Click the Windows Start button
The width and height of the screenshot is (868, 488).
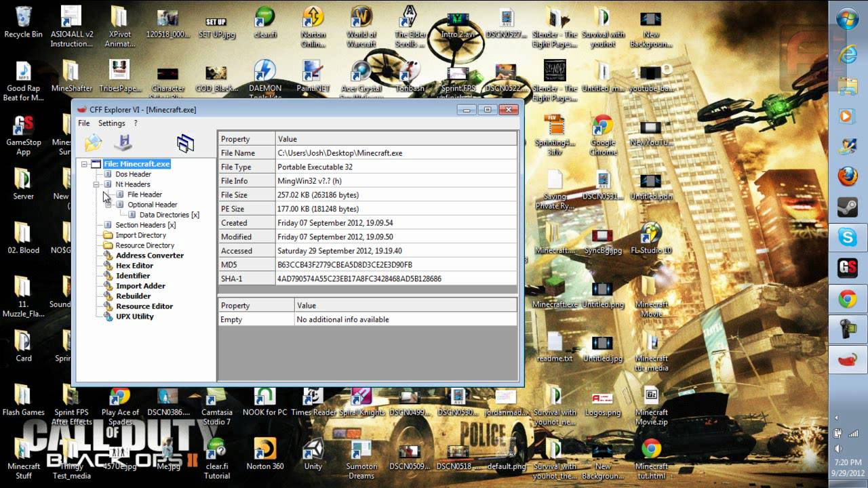click(848, 18)
